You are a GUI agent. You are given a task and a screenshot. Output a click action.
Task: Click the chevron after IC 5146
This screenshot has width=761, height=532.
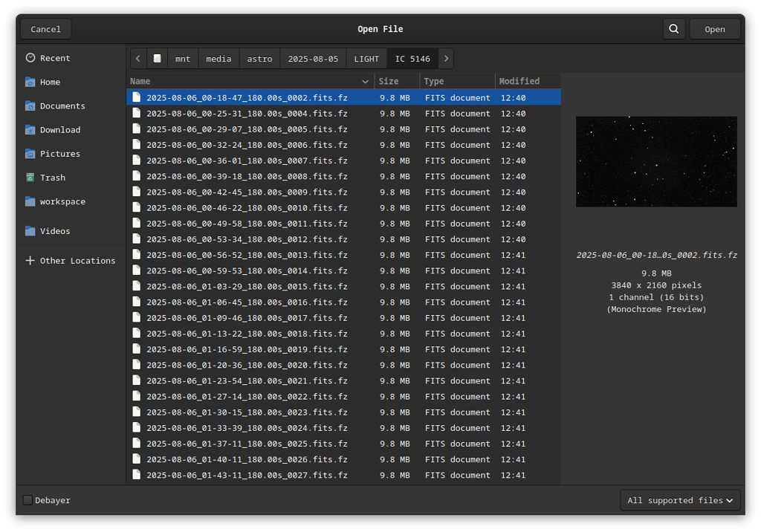click(x=445, y=58)
